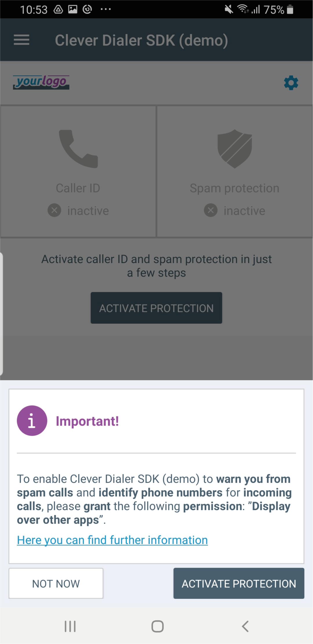The image size is (313, 644).
Task: Click the inactive status icon under Spam protection
Action: (211, 210)
